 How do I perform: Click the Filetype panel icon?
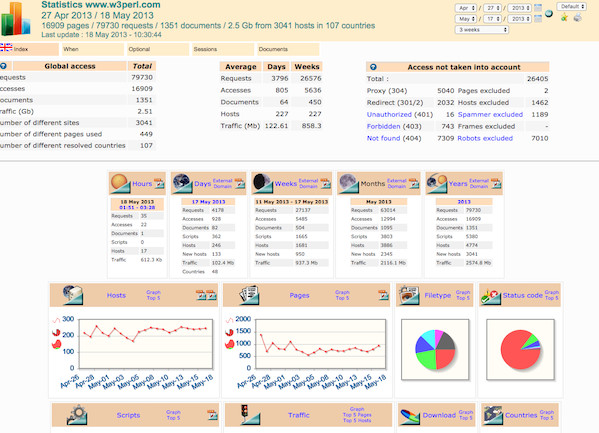(x=409, y=295)
